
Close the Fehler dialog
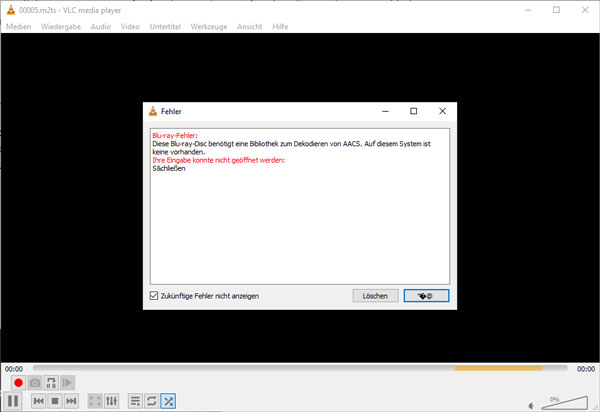[x=442, y=111]
